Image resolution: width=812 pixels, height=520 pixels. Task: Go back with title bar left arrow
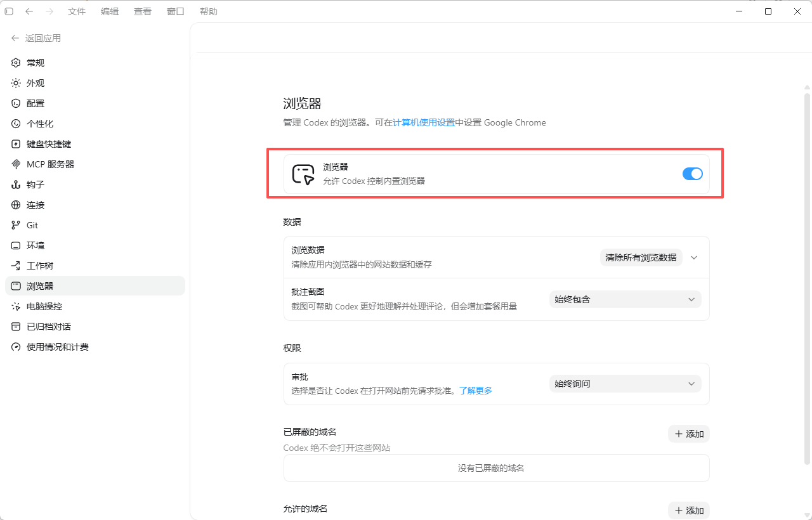click(29, 11)
